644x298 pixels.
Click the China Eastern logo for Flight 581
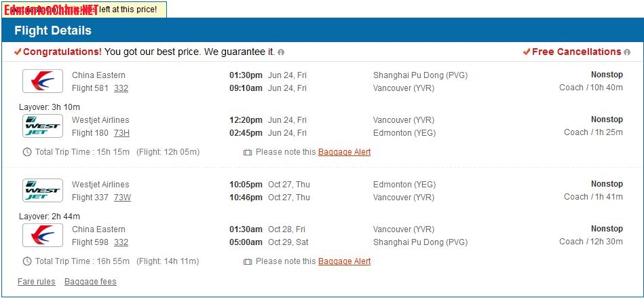pos(43,81)
